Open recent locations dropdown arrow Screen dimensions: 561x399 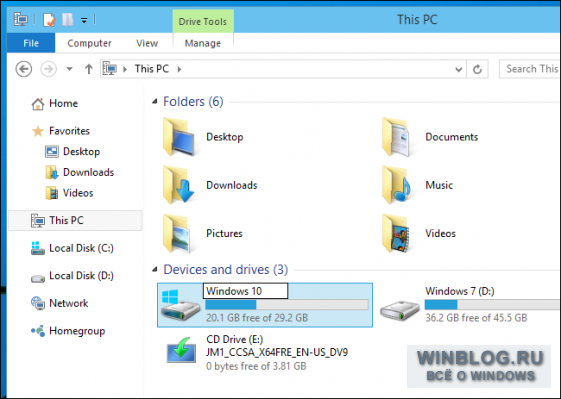point(69,69)
